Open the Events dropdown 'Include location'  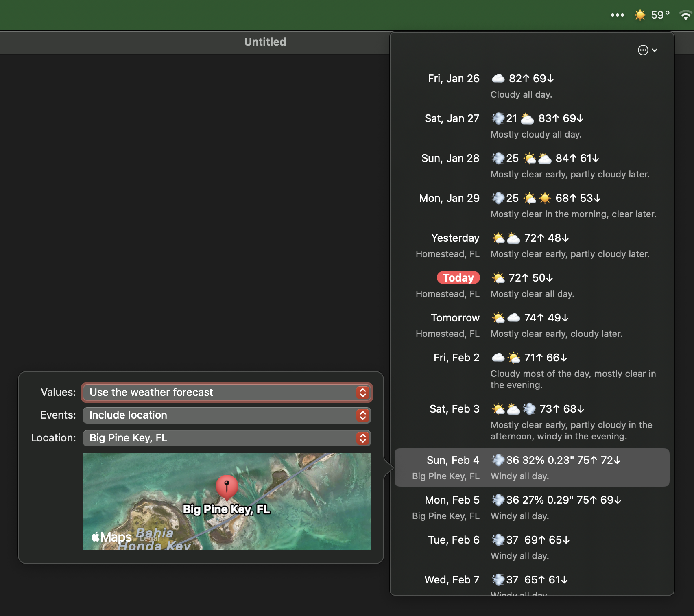pos(227,415)
